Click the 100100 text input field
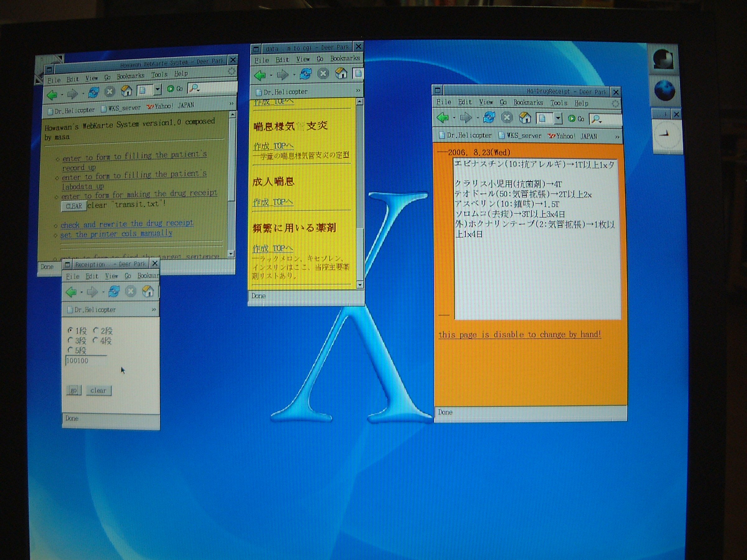 point(86,361)
